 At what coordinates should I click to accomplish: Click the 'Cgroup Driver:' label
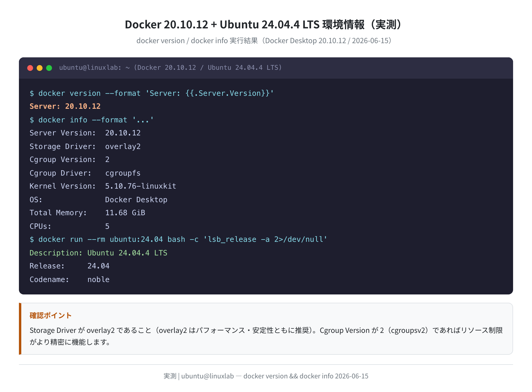pos(61,173)
